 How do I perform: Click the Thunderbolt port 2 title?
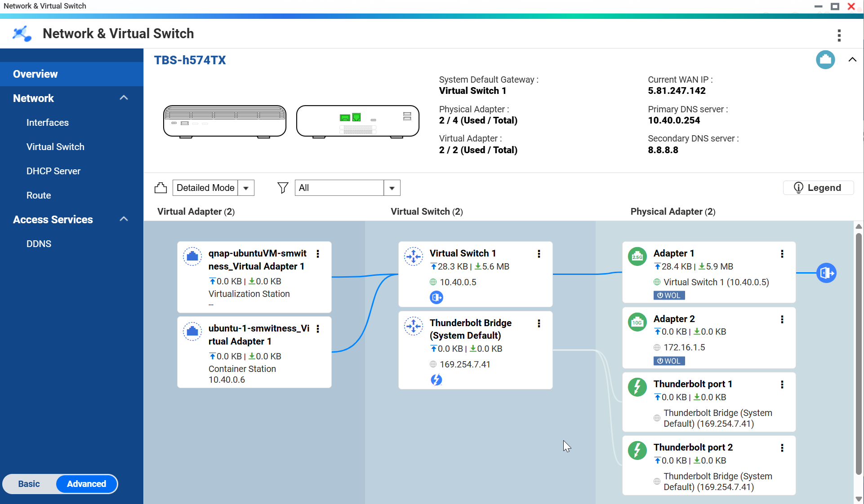(x=693, y=447)
